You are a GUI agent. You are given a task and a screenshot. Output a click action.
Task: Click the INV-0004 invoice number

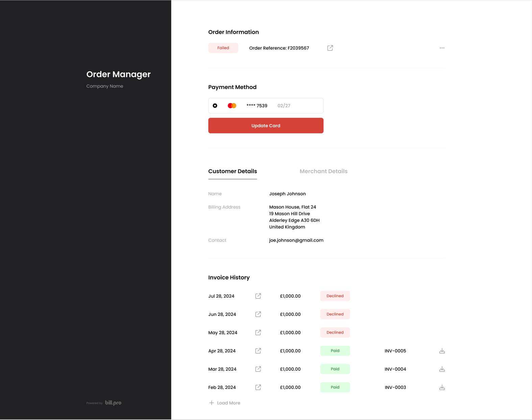tap(395, 369)
